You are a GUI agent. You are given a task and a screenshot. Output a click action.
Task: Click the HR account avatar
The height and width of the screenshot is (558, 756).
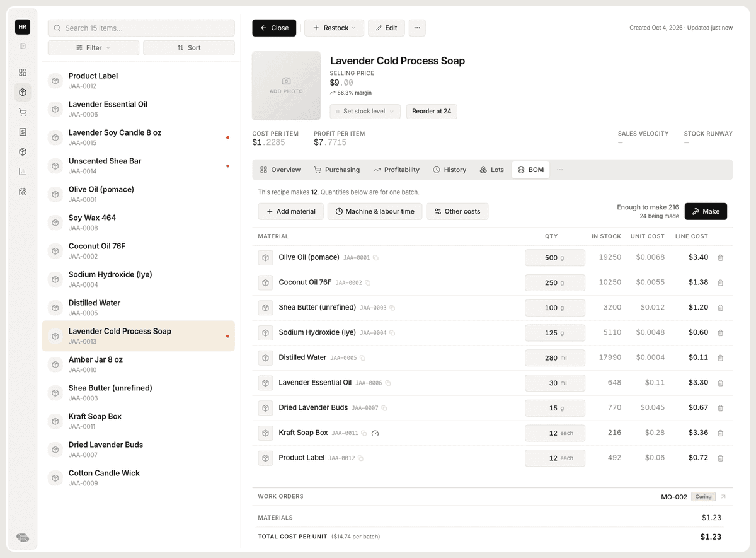tap(23, 27)
